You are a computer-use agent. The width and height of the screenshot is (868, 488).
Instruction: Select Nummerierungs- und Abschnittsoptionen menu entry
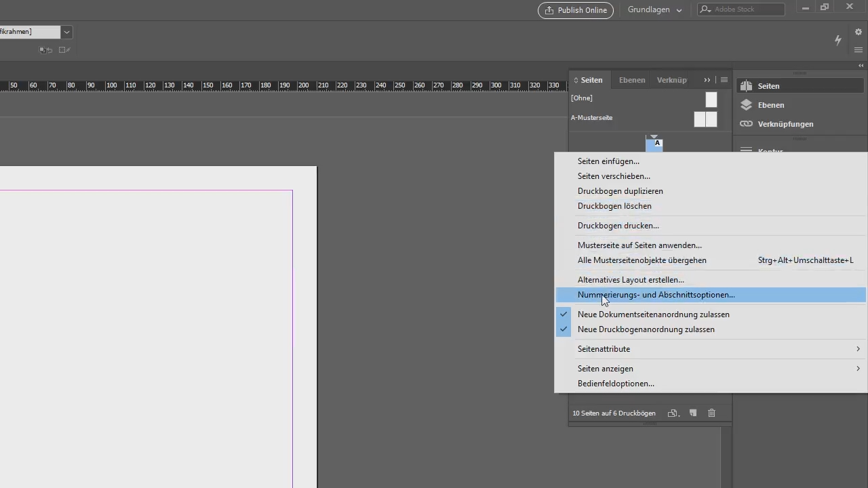coord(656,295)
